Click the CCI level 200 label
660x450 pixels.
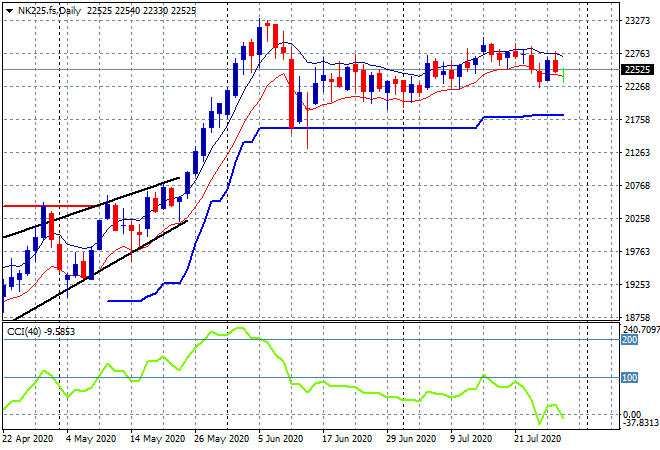tap(630, 340)
